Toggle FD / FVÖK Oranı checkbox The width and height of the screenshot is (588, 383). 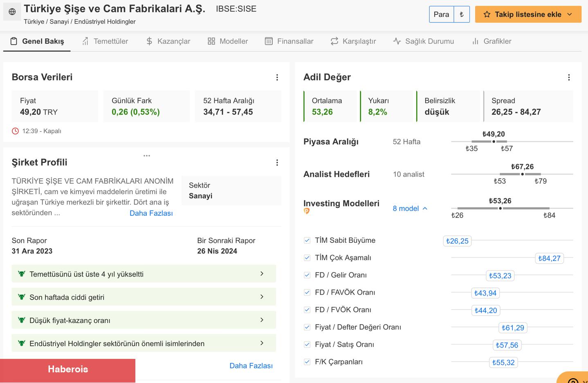307,310
